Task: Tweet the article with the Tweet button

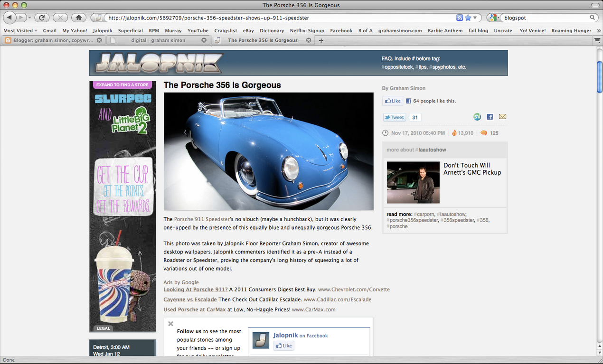Action: coord(394,117)
